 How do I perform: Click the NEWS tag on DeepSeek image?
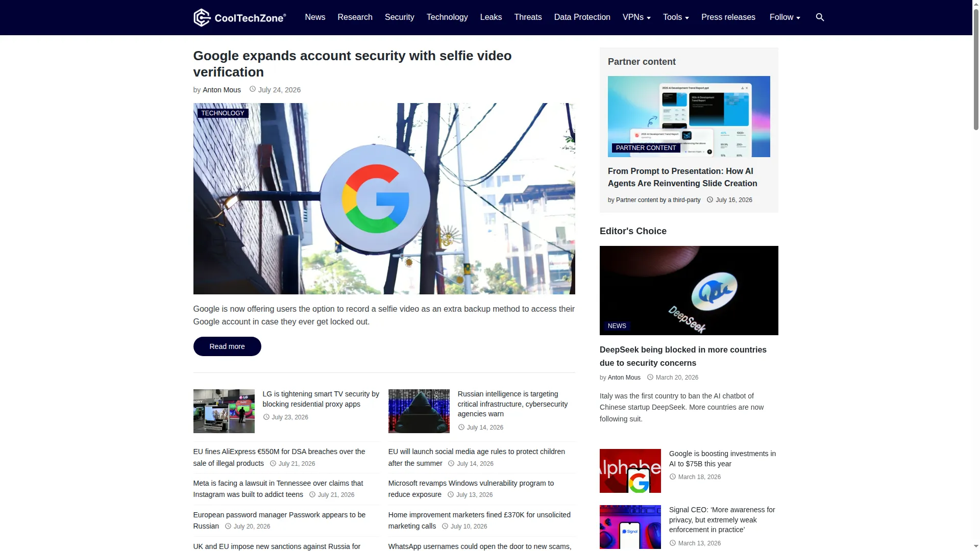[617, 326]
